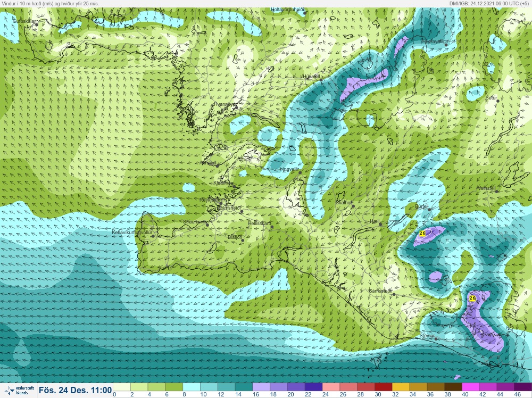Screen dimensions: 532x398
Task: Select the Hæll station label
Action: pos(375,221)
